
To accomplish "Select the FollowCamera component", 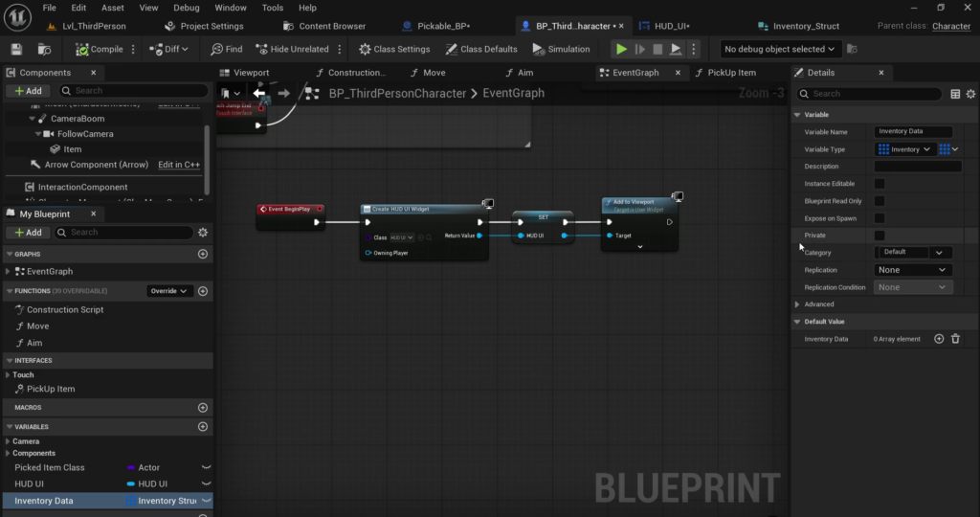I will [x=85, y=134].
